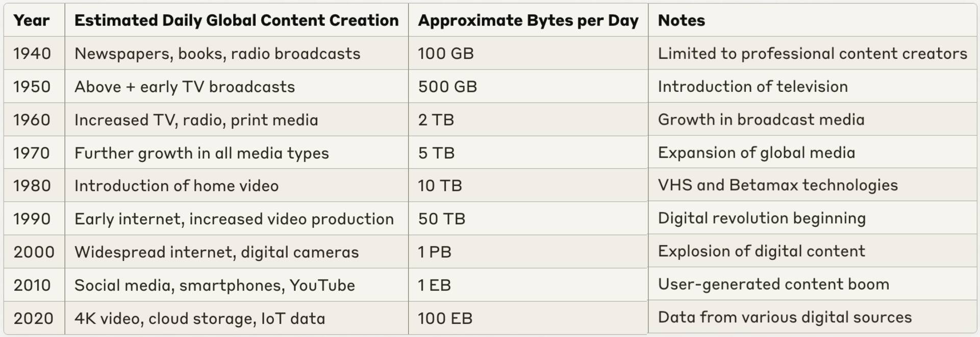The image size is (980, 337).
Task: Select the "Approximate Bytes per Day" header
Action: pyautogui.click(x=528, y=20)
